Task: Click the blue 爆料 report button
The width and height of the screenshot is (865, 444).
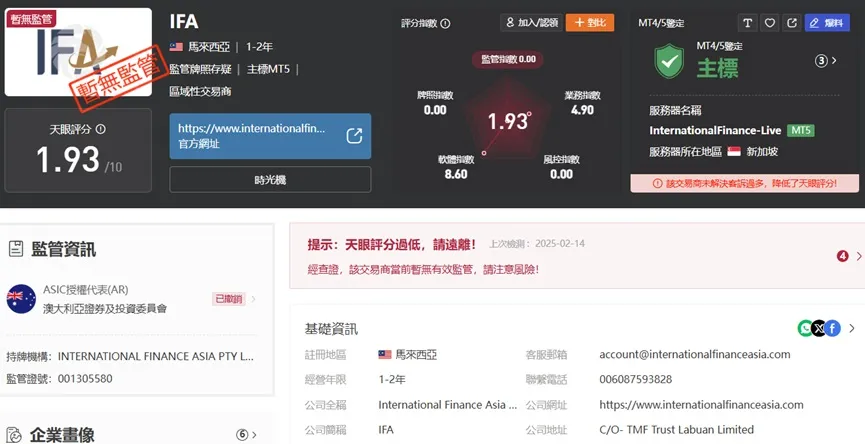Action: coord(827,23)
